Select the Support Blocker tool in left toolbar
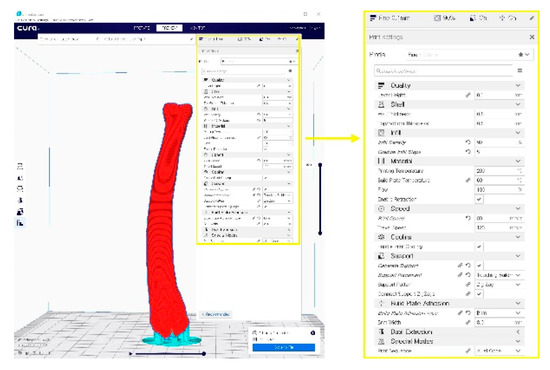This screenshot has width=550, height=370. [20, 223]
